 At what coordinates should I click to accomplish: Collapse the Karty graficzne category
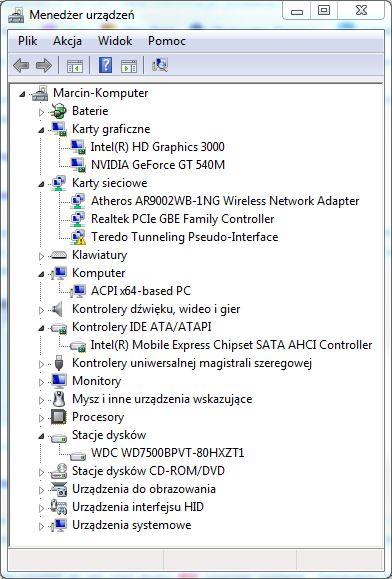point(41,130)
